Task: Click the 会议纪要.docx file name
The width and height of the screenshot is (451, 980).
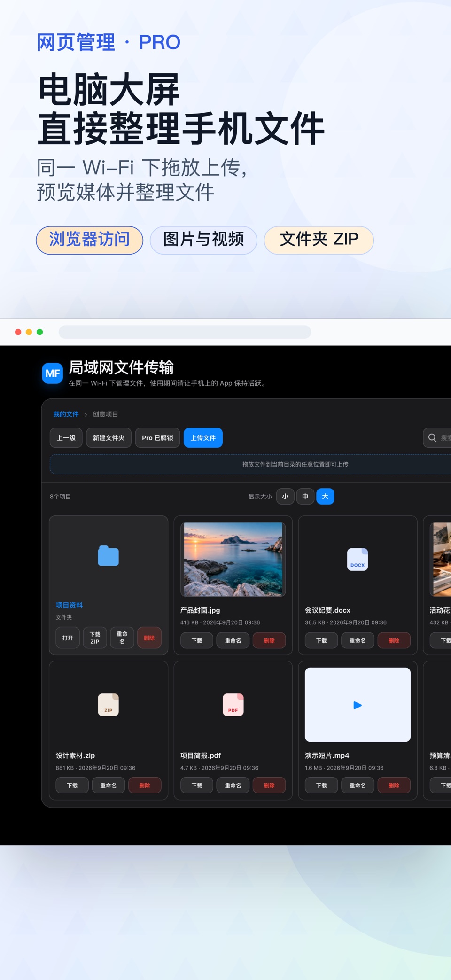Action: coord(327,610)
